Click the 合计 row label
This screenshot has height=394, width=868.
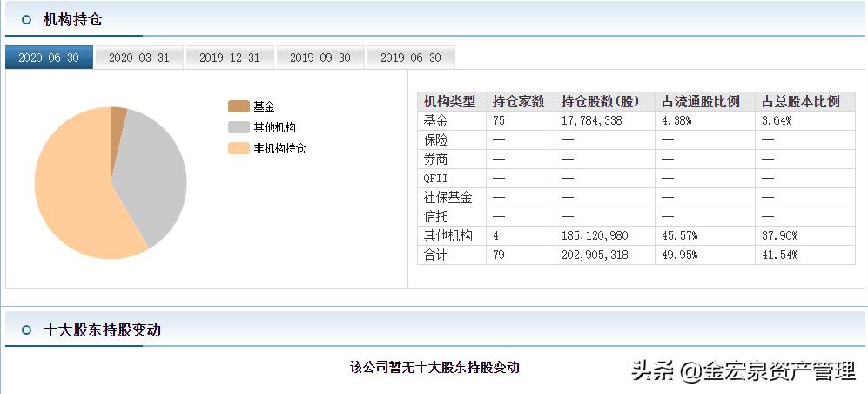point(435,255)
